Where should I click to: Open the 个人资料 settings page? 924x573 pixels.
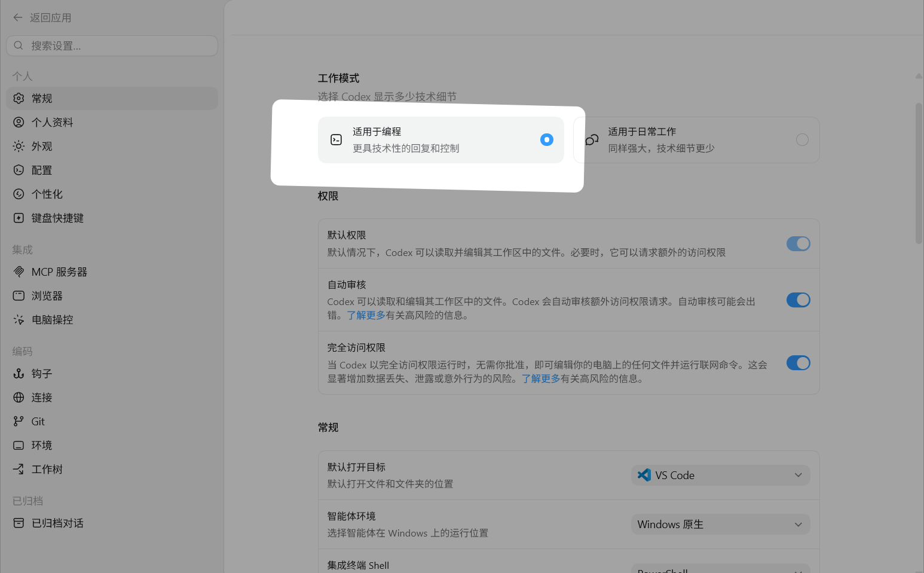coord(112,122)
